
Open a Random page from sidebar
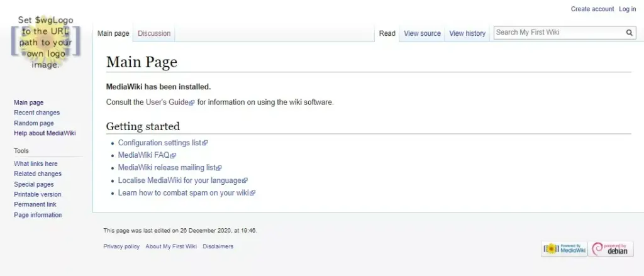[34, 123]
